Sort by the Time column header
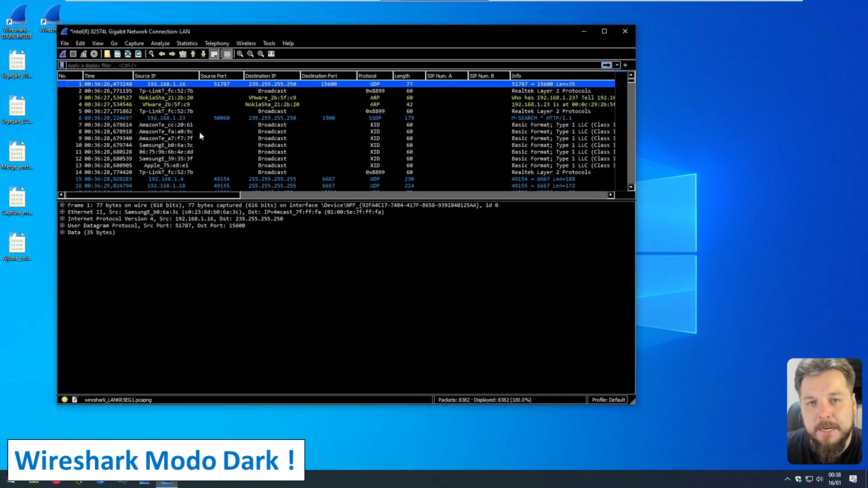This screenshot has height=488, width=868. click(x=107, y=76)
